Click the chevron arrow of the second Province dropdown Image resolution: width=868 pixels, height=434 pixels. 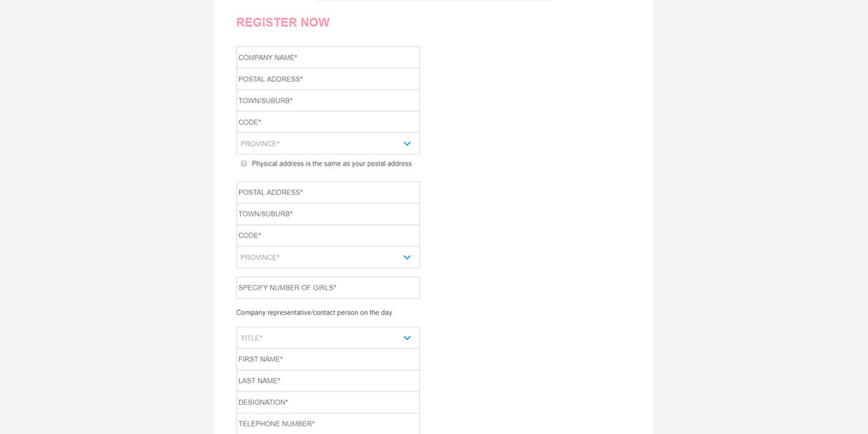[407, 257]
